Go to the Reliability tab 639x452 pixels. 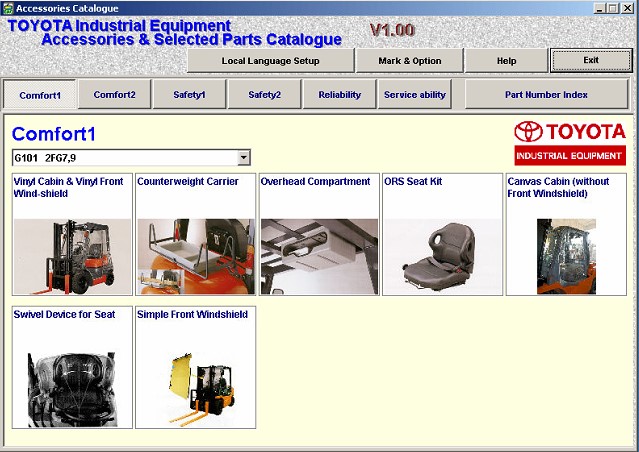pyautogui.click(x=339, y=95)
